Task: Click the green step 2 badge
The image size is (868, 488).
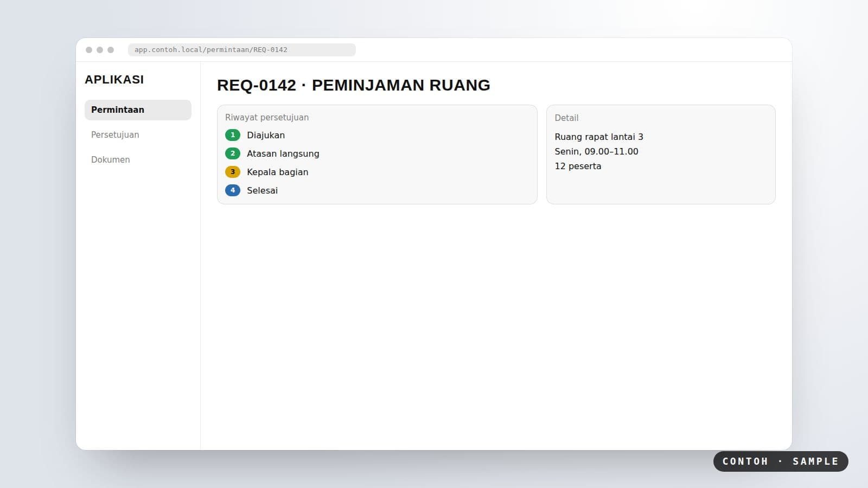Action: [233, 153]
